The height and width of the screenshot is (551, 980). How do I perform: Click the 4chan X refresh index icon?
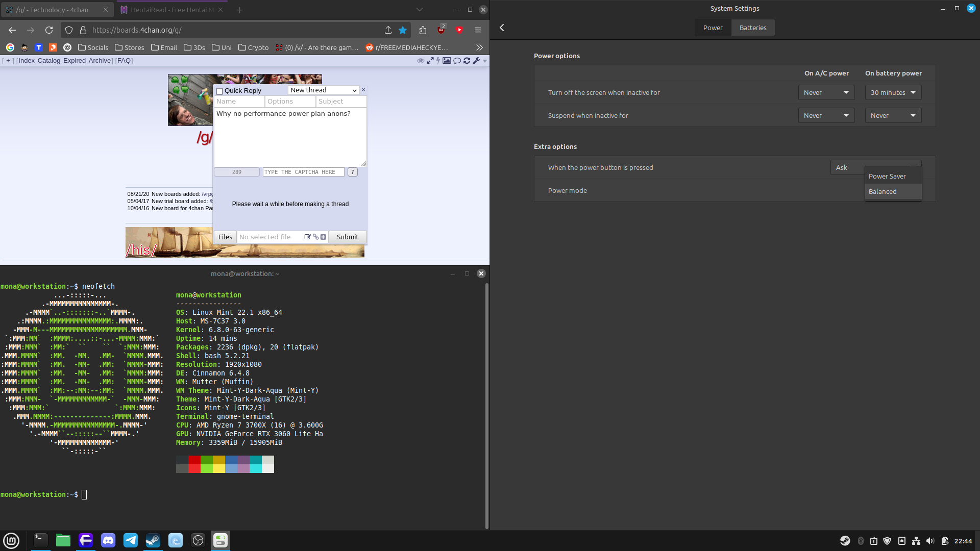[x=467, y=61]
